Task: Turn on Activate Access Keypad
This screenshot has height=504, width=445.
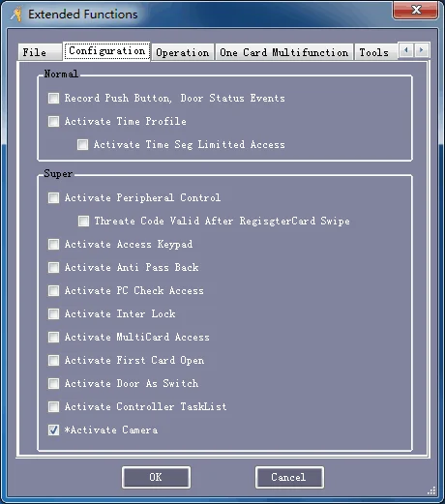Action: point(53,244)
